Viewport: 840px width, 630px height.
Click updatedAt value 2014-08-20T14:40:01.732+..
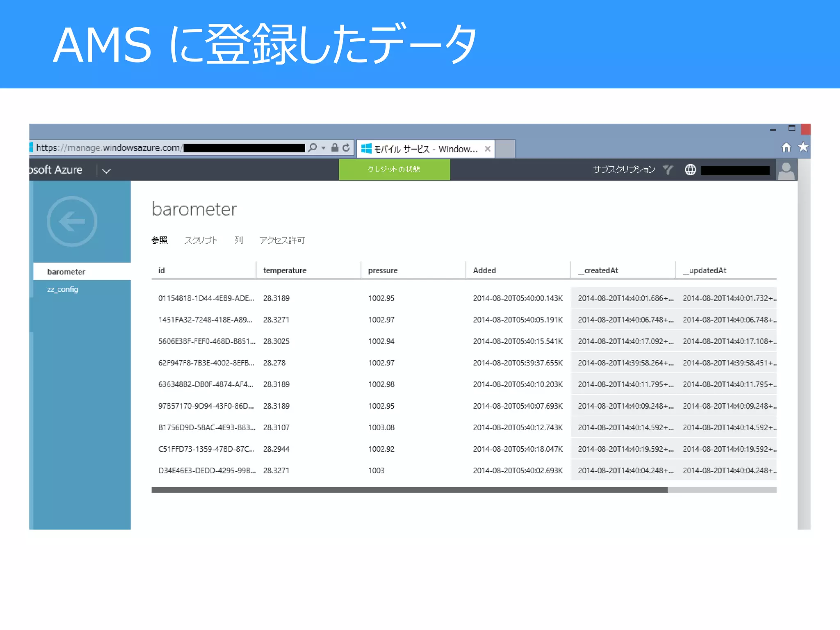730,298
